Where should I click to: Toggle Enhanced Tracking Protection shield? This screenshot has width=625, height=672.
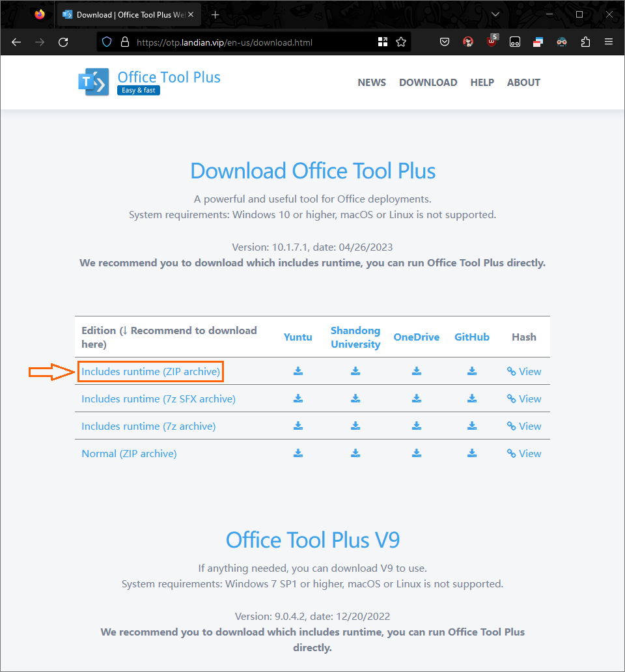point(106,42)
